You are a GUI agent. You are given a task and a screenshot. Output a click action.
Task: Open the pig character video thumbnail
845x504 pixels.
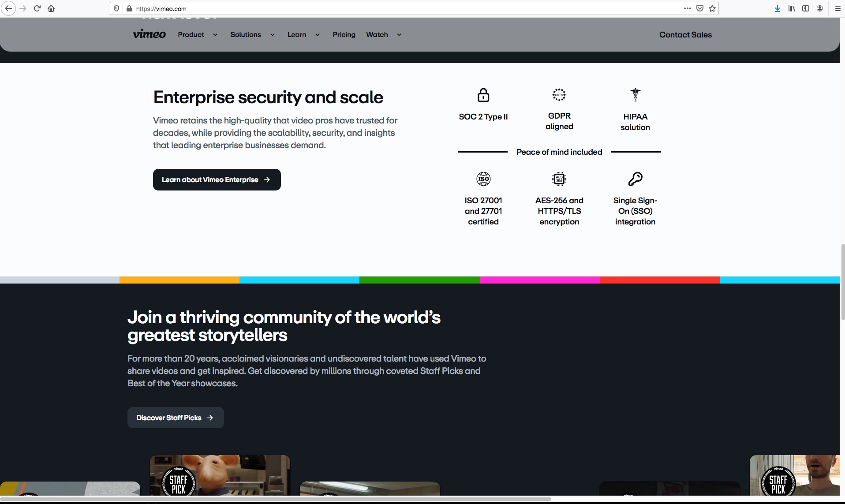coord(220,475)
